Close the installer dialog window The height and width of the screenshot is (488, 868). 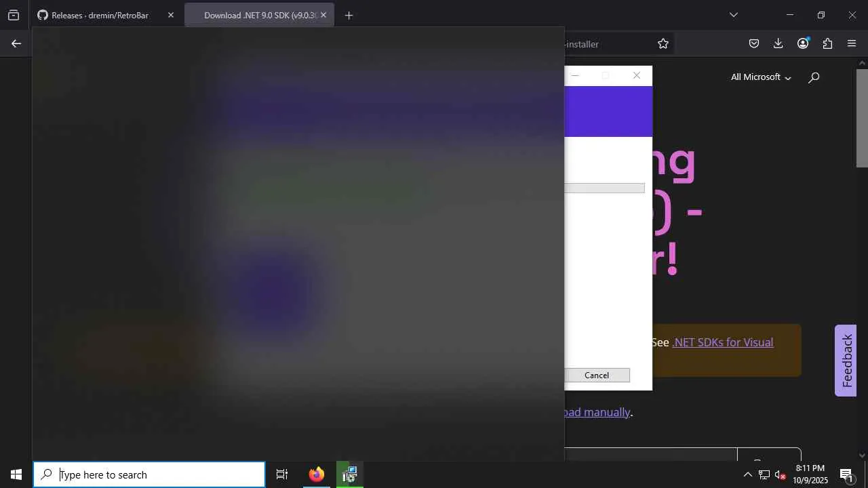click(636, 75)
